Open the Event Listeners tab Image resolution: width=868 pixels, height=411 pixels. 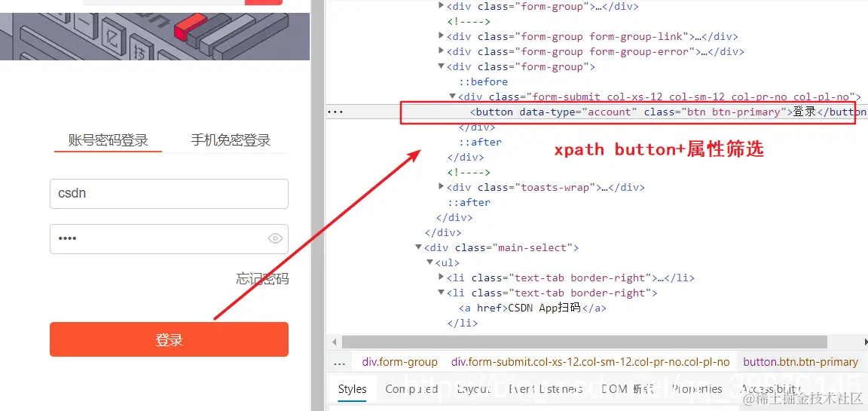point(546,389)
